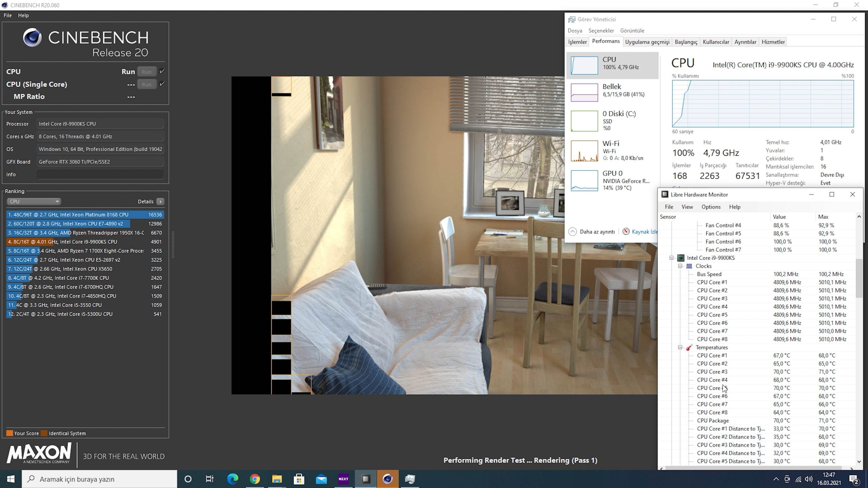
Task: Collapse the Intel Core i9-9900KS tree node
Action: (x=671, y=258)
